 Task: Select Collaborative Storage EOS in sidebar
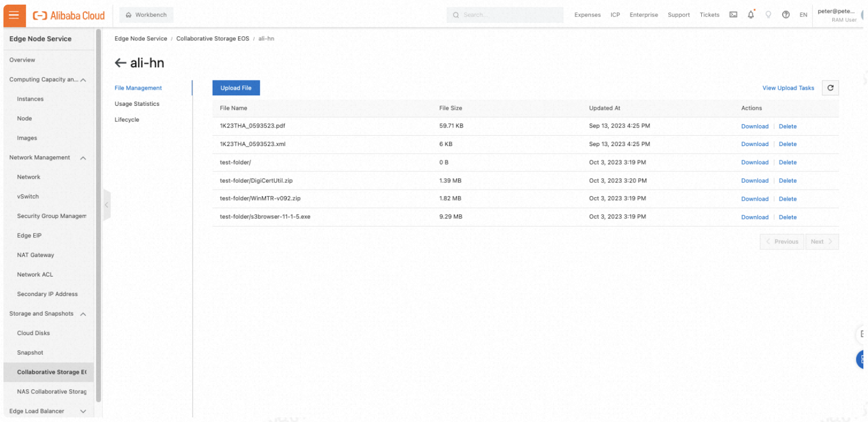coord(49,372)
